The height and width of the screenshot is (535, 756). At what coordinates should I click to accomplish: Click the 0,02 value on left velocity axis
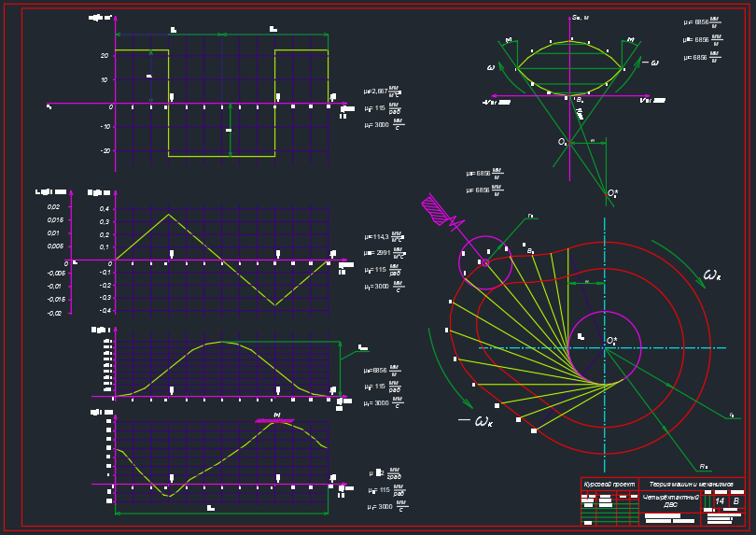click(x=53, y=207)
